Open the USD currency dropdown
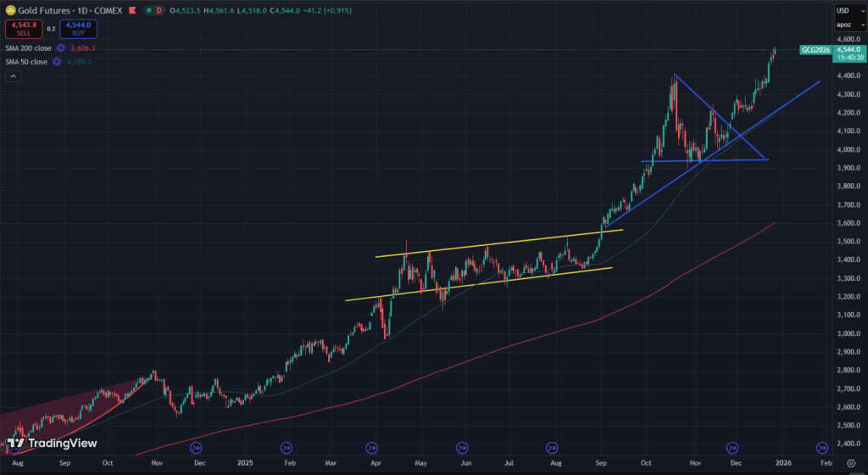Screen dimensions: 868x475 pyautogui.click(x=843, y=11)
